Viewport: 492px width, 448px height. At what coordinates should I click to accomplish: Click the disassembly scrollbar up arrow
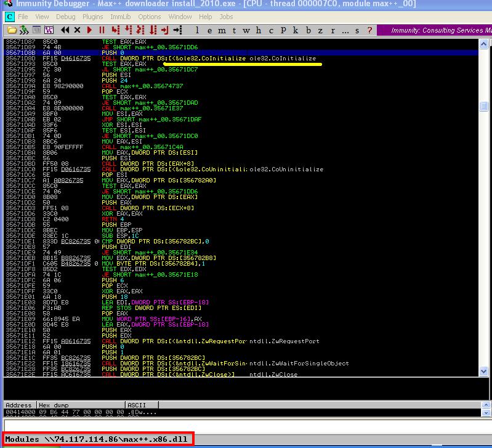(483, 44)
